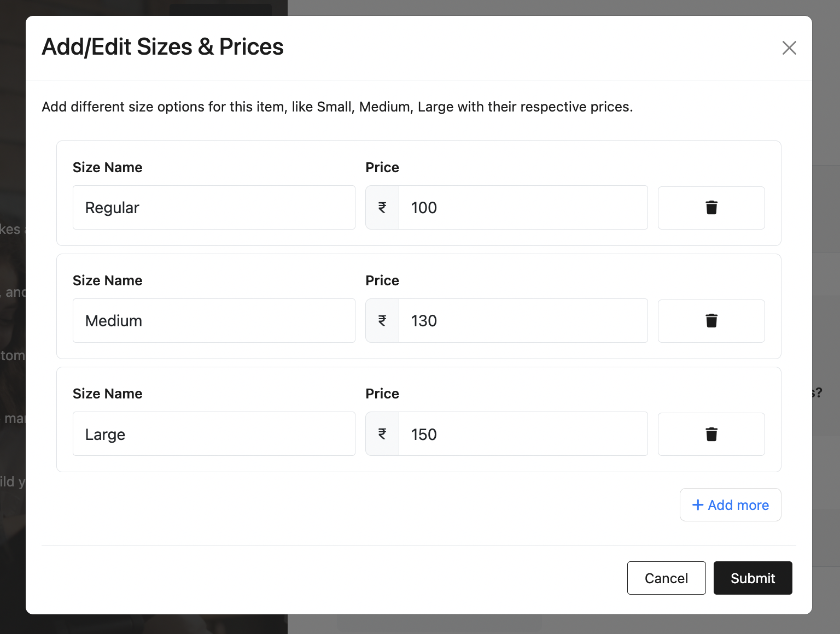The height and width of the screenshot is (634, 840).
Task: Click the Size Name label above Regular
Action: tap(108, 168)
